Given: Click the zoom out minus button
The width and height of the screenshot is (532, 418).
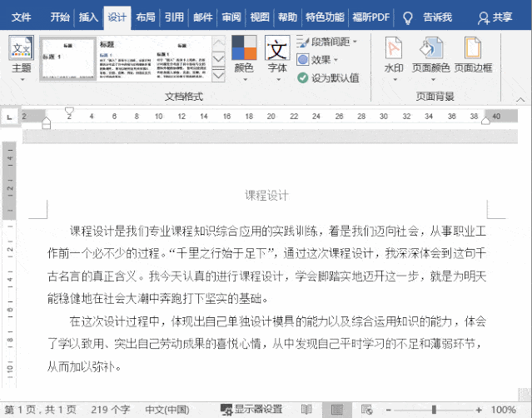Looking at the screenshot, I should pyautogui.click(x=389, y=410).
